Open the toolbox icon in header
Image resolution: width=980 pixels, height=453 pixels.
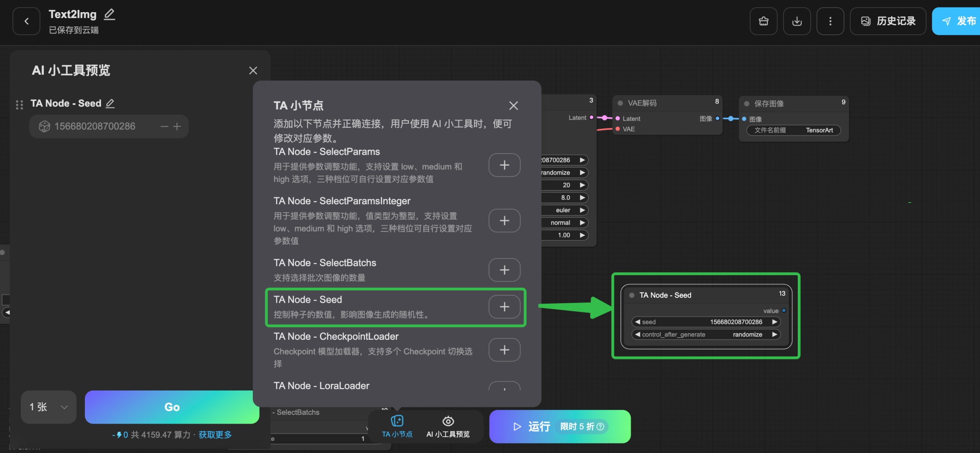(763, 21)
